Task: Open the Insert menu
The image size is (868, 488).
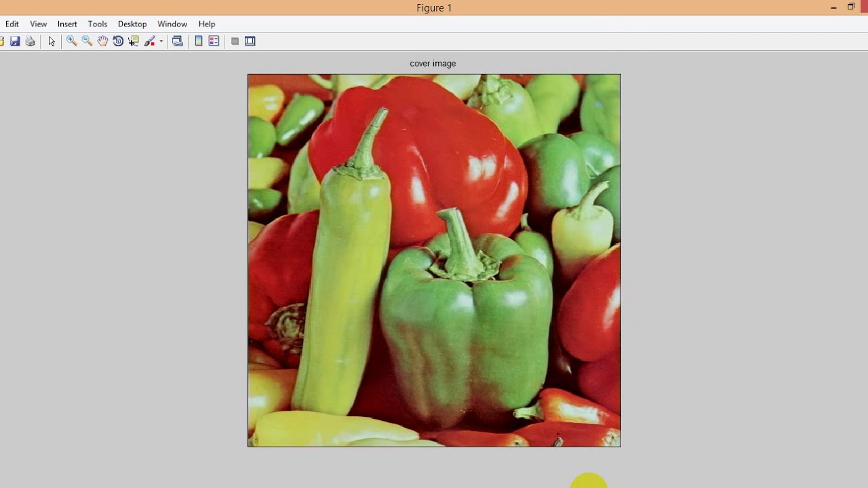Action: coord(67,24)
